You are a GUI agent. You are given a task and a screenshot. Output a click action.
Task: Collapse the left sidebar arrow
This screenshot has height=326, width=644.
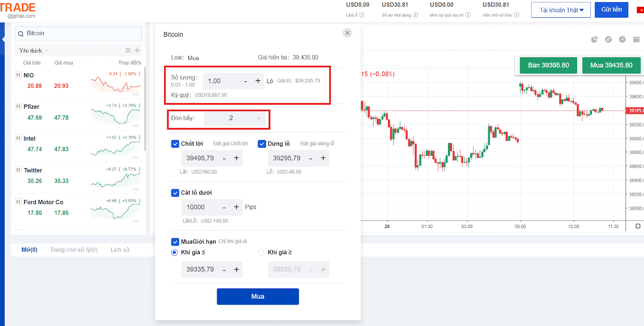(3, 39)
